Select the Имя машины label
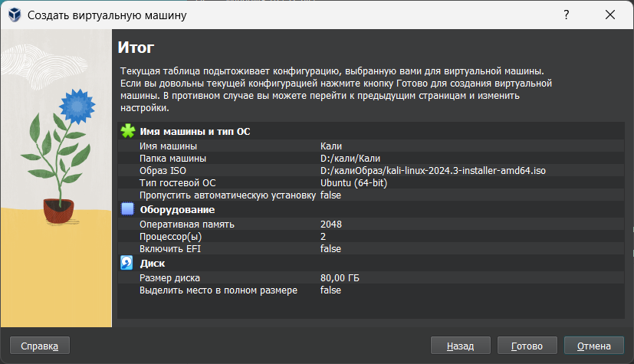The image size is (634, 364). (168, 146)
